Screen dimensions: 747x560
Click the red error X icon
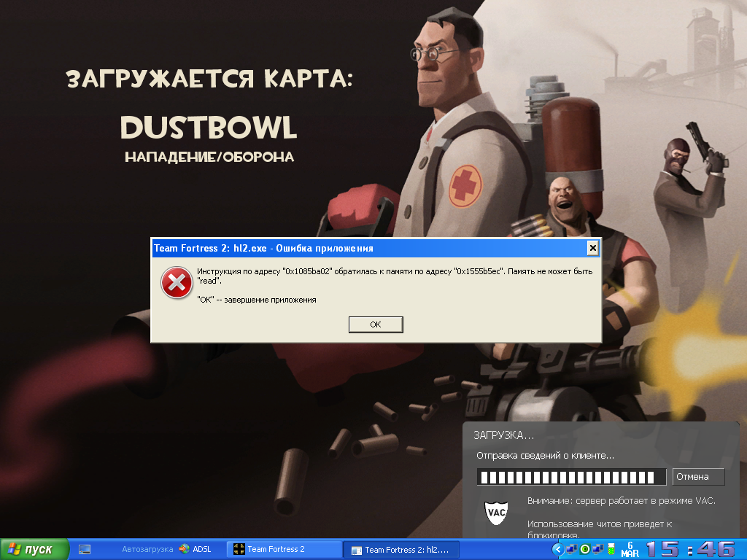pos(177,282)
